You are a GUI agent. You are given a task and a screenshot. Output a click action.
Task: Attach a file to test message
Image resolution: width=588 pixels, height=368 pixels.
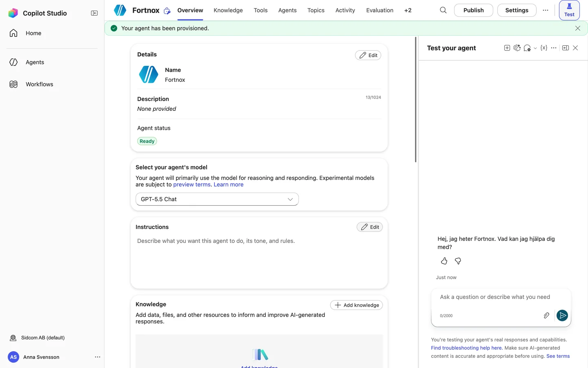coord(546,315)
